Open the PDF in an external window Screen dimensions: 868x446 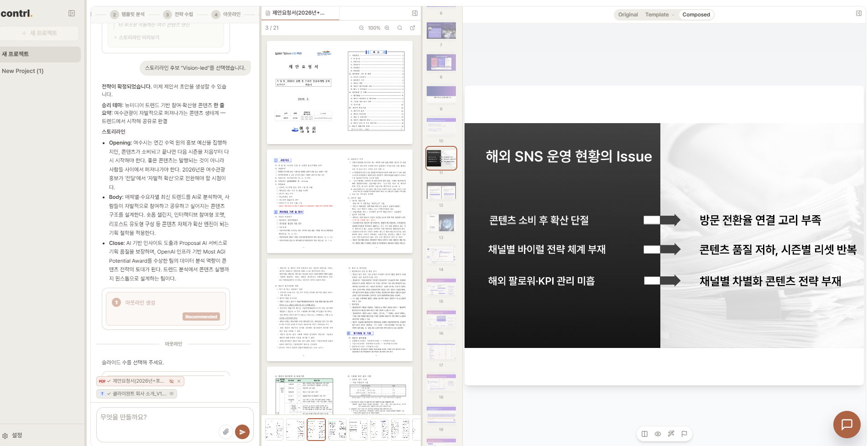413,28
